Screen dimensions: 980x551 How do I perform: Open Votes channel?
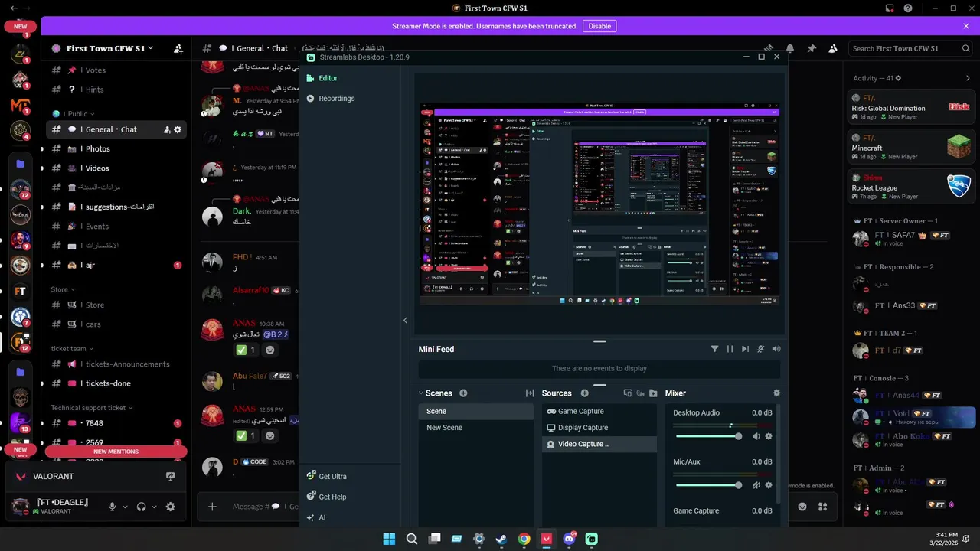116,70
